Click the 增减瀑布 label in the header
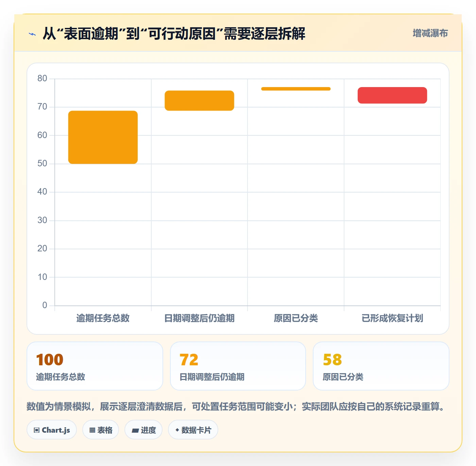The width and height of the screenshot is (476, 466). coord(430,33)
